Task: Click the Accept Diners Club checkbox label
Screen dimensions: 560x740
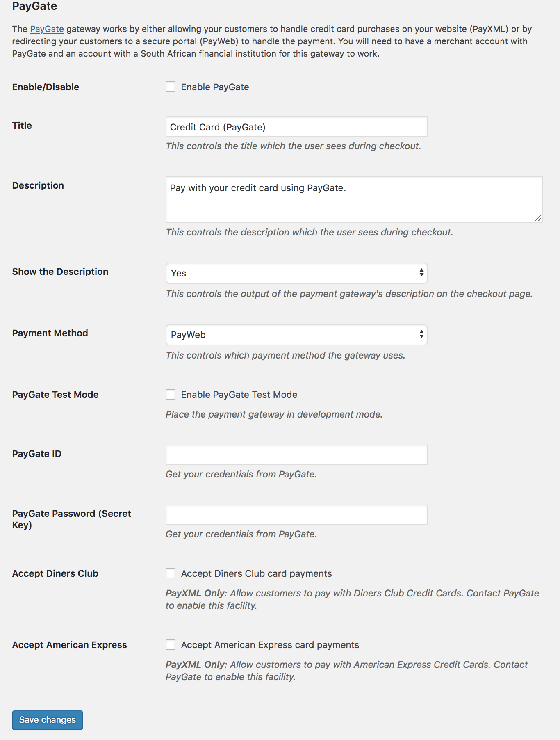Action: point(256,573)
